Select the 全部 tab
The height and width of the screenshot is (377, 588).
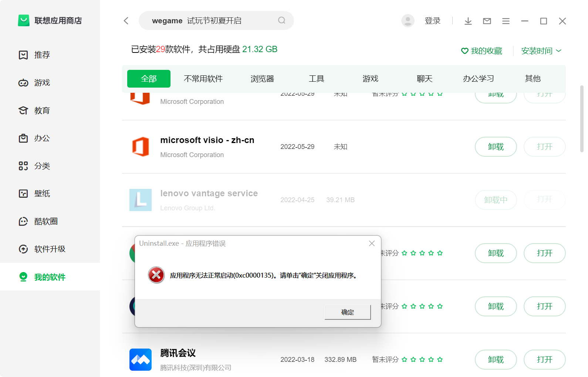149,79
